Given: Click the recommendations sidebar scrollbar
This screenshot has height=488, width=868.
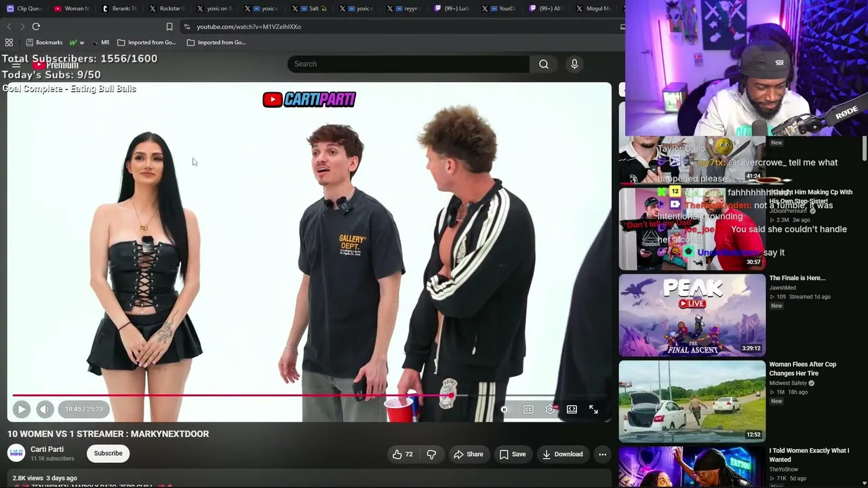Looking at the screenshot, I should tap(865, 149).
